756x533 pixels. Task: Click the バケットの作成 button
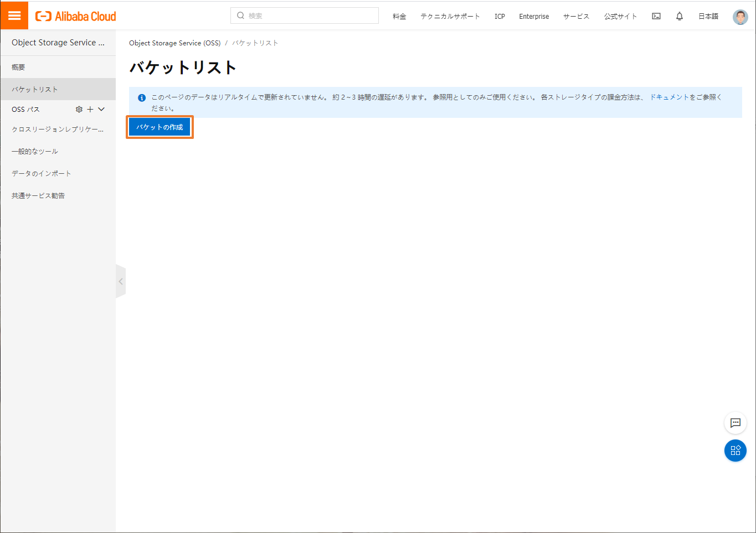pos(160,127)
